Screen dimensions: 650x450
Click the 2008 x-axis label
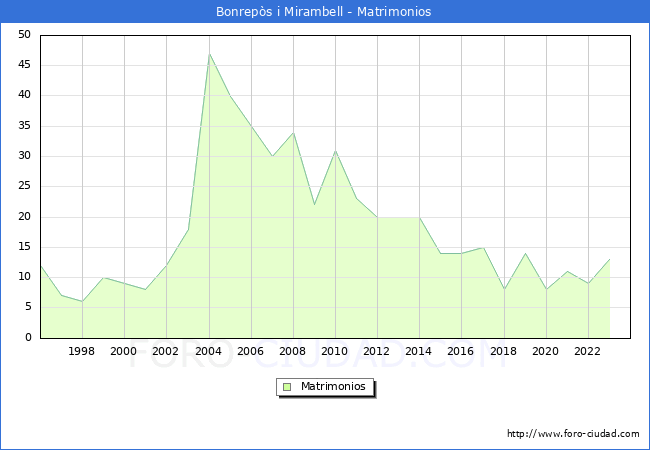coord(293,351)
